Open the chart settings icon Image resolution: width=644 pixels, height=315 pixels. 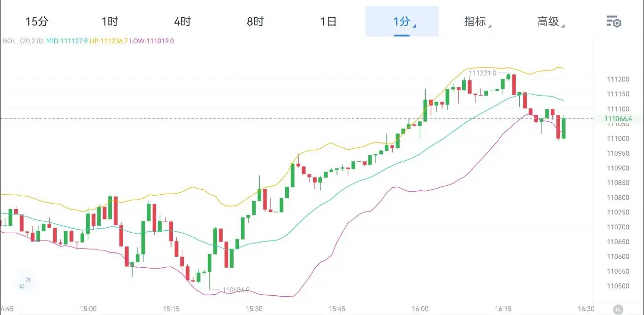point(613,22)
